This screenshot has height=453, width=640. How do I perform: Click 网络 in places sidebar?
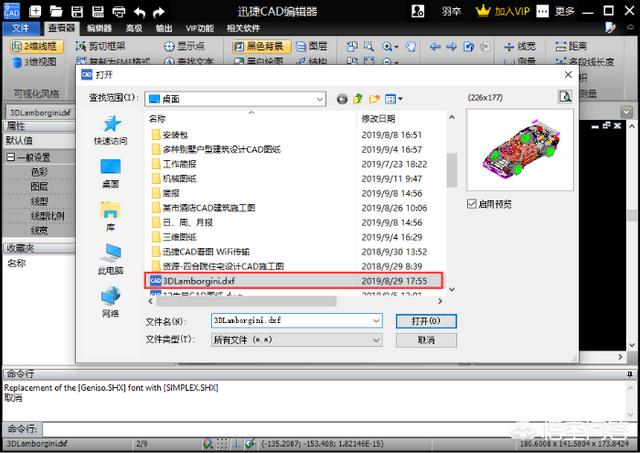(111, 302)
